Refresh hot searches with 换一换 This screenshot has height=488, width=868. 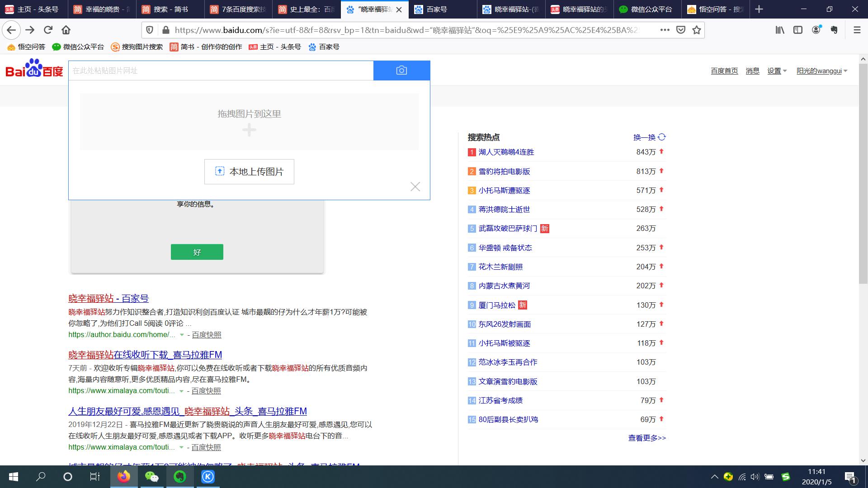(x=649, y=137)
